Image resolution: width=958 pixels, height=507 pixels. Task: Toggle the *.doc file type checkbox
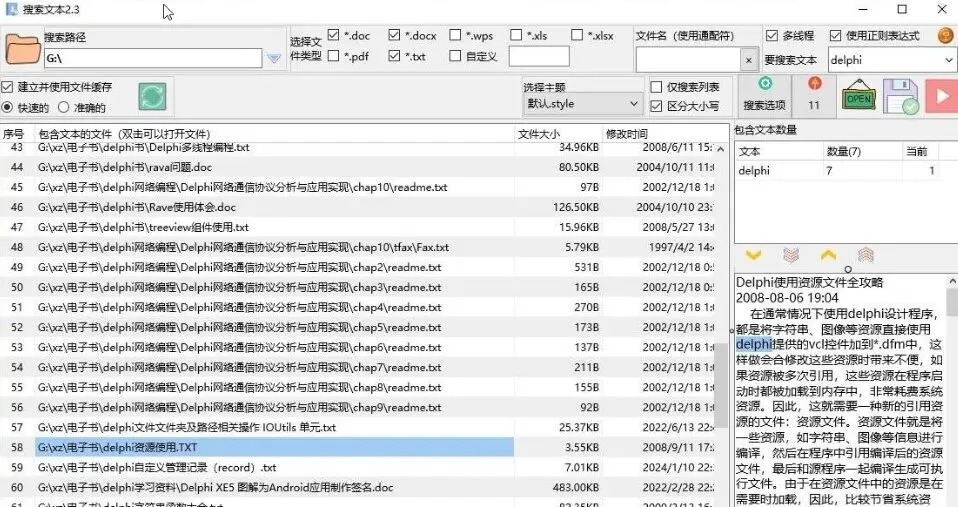(333, 35)
